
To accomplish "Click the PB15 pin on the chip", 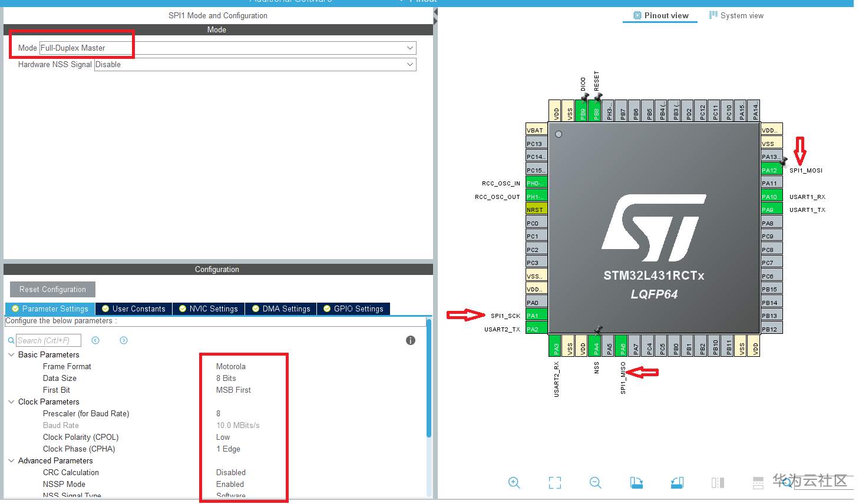I will [x=772, y=289].
